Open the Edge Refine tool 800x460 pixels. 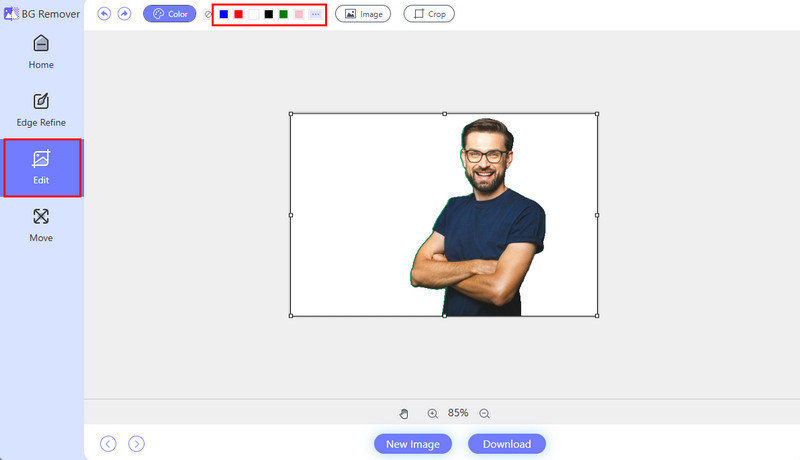41,110
